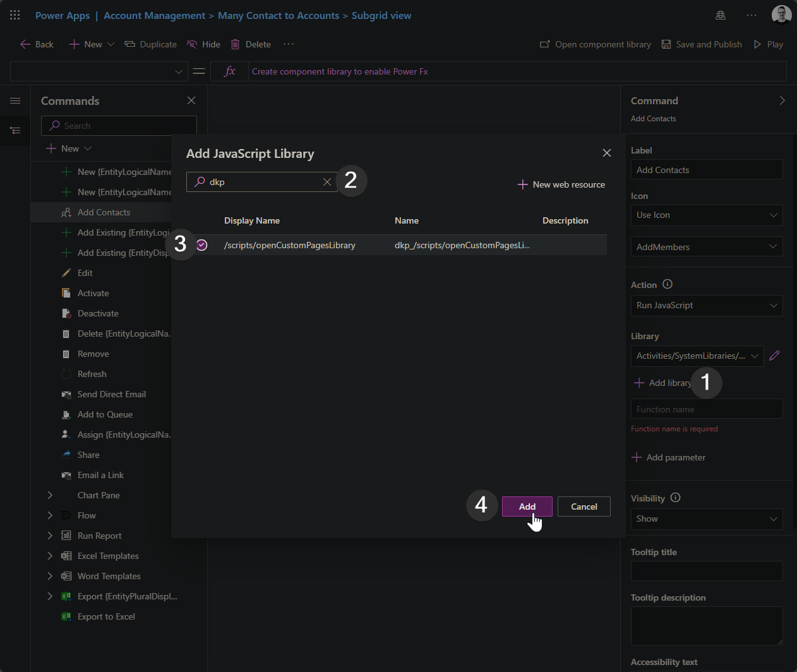Click the library search field
The width and height of the screenshot is (797, 672).
[262, 182]
